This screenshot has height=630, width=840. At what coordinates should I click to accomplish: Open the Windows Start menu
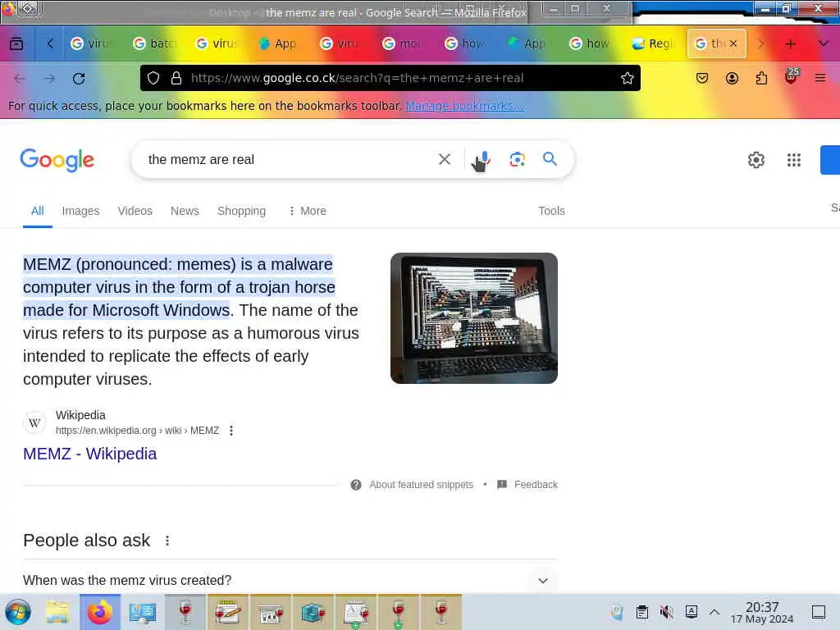[18, 612]
